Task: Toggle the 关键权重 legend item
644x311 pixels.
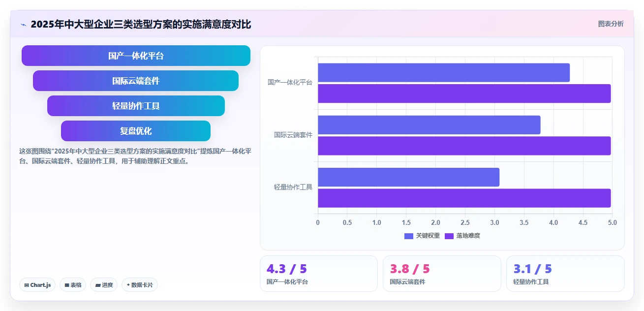Action: (422, 236)
